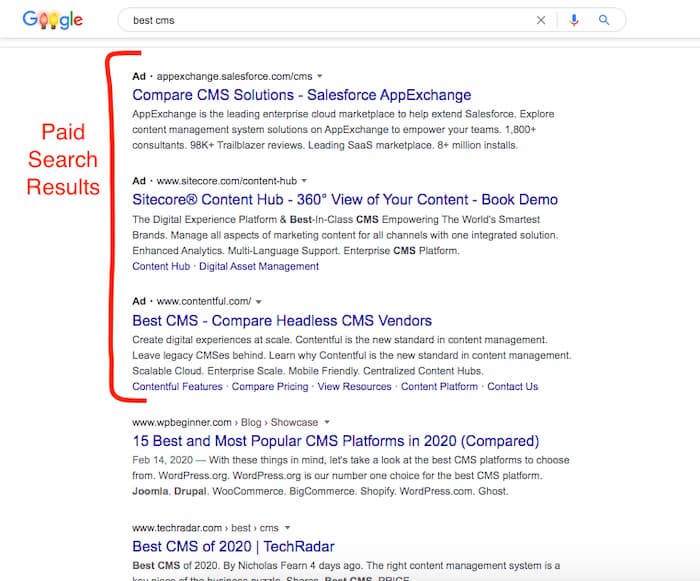700x581 pixels.
Task: Expand dropdown next to www.sitecore.com/content-hub
Action: coord(304,181)
